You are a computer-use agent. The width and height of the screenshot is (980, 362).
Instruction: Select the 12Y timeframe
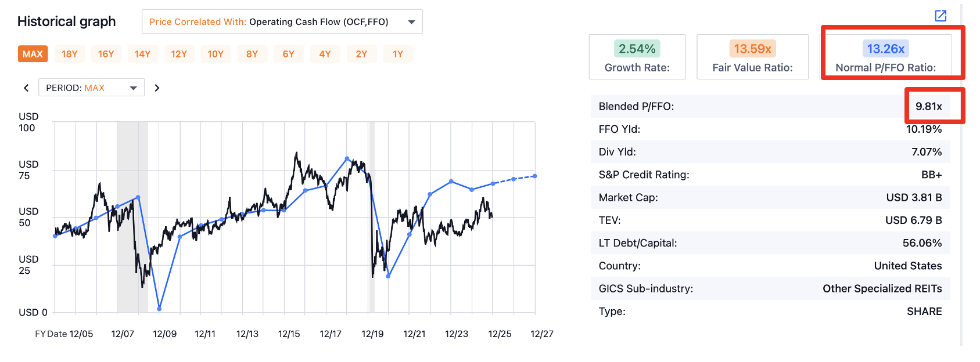[x=179, y=54]
